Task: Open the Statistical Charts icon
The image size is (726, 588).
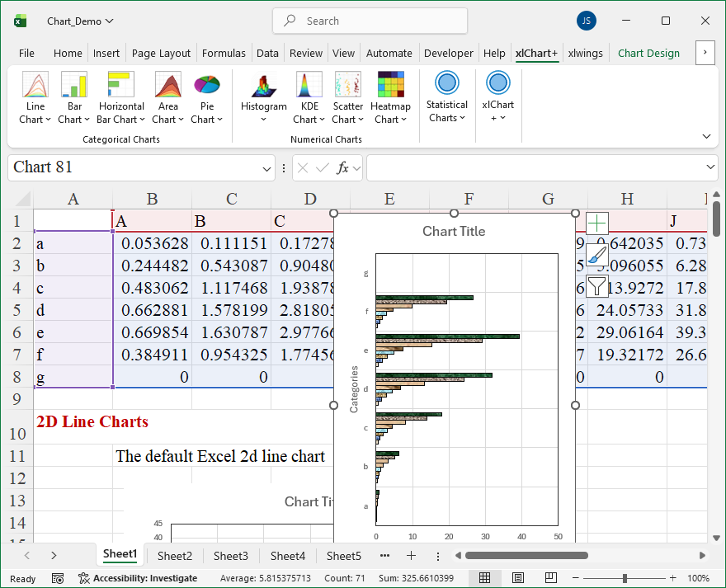Action: click(x=447, y=84)
